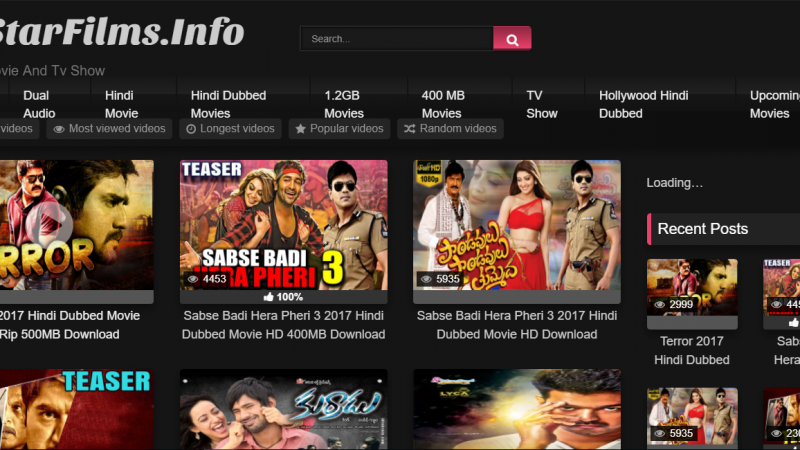Open Hollywood Hindi Dubbed menu

[643, 104]
